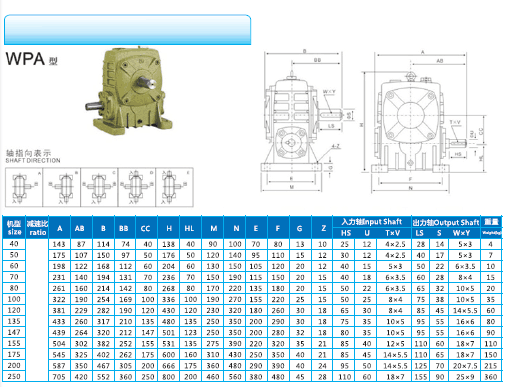
Task: Select shaft direction diagram B
Action: 62,187
